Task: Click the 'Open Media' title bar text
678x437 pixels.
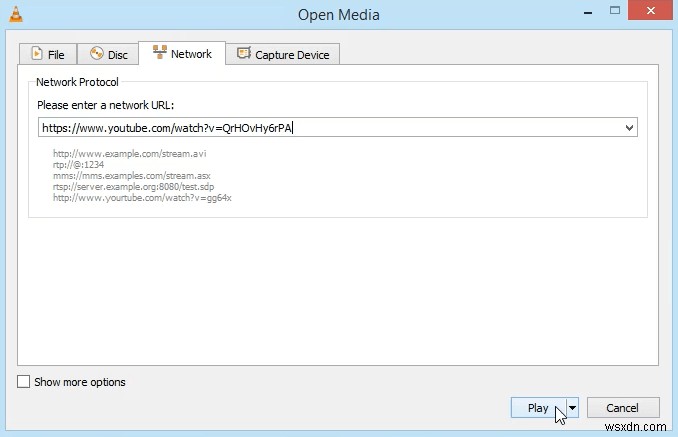Action: 339,14
